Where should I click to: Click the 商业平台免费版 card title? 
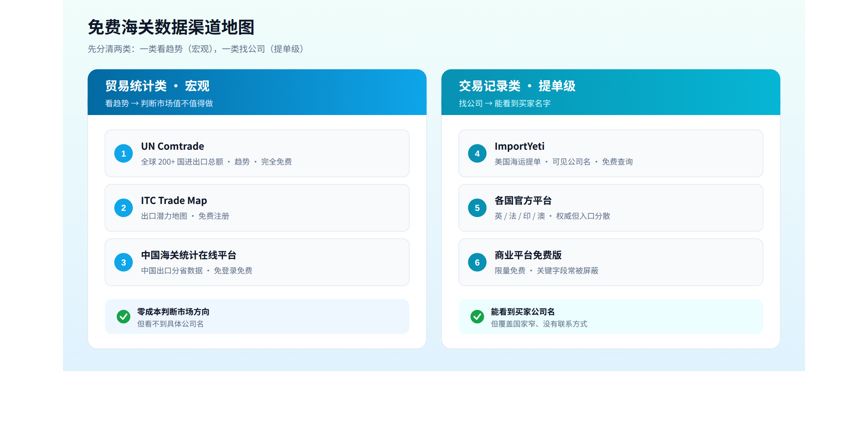coord(528,255)
